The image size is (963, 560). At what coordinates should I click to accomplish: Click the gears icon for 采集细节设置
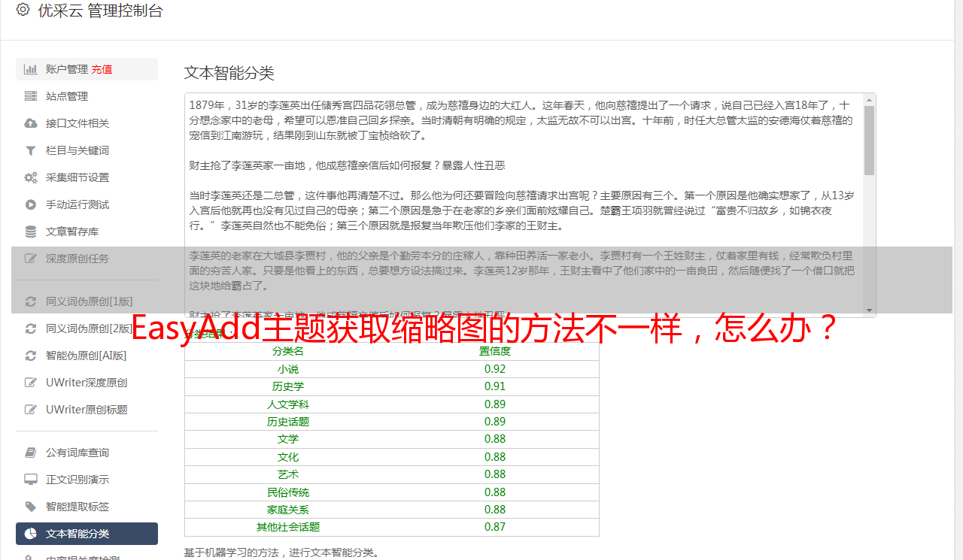31,177
